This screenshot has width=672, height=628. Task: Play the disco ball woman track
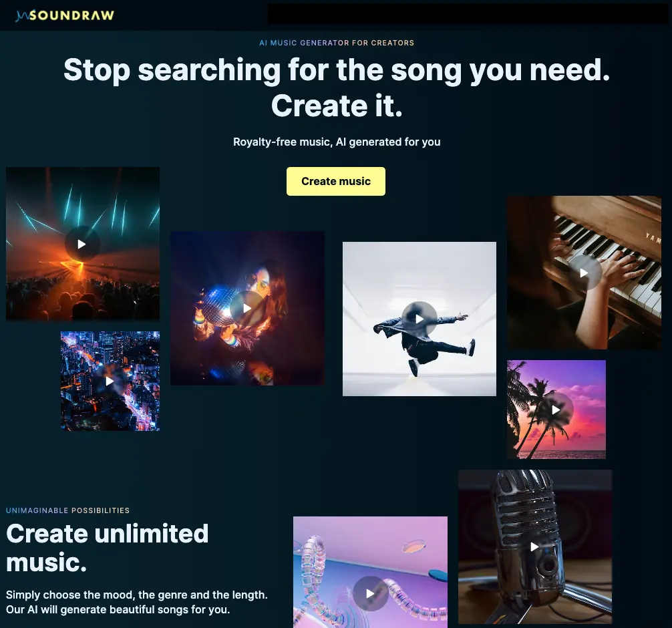(x=247, y=308)
